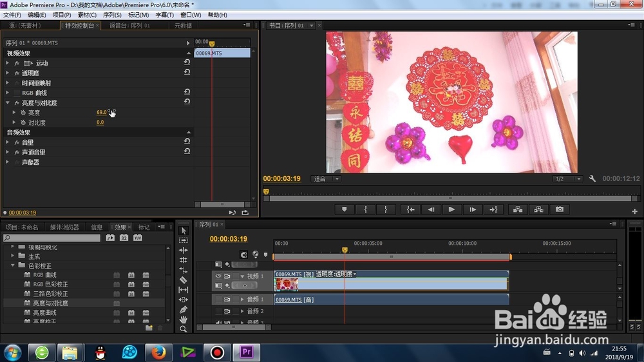Viewport: 644px width, 362px height.
Task: Open the 素材(C) menu
Action: 87,15
